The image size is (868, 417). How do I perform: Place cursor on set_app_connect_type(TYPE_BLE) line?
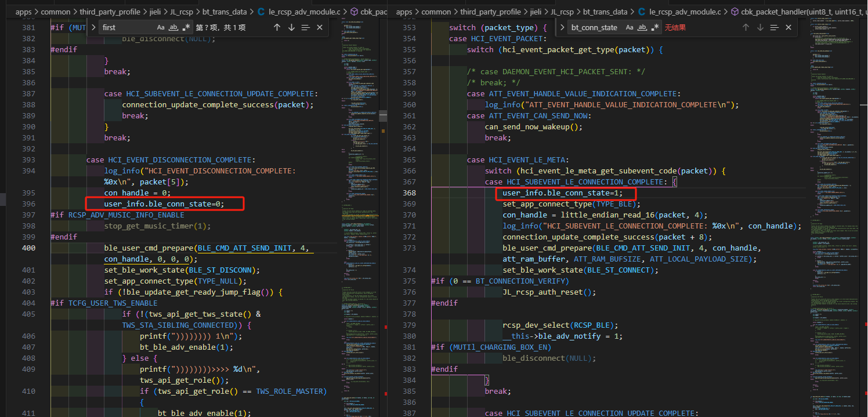571,204
